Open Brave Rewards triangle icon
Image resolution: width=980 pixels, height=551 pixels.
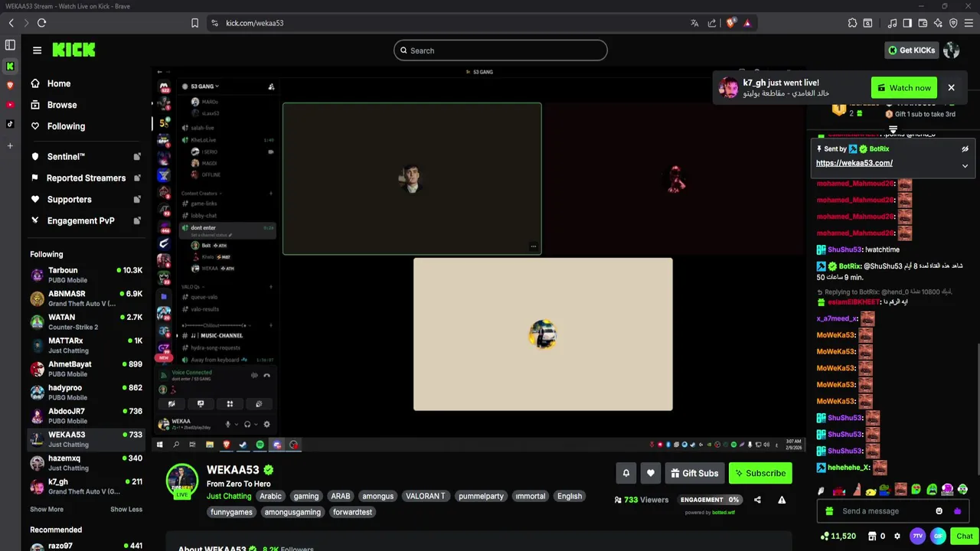coord(747,23)
